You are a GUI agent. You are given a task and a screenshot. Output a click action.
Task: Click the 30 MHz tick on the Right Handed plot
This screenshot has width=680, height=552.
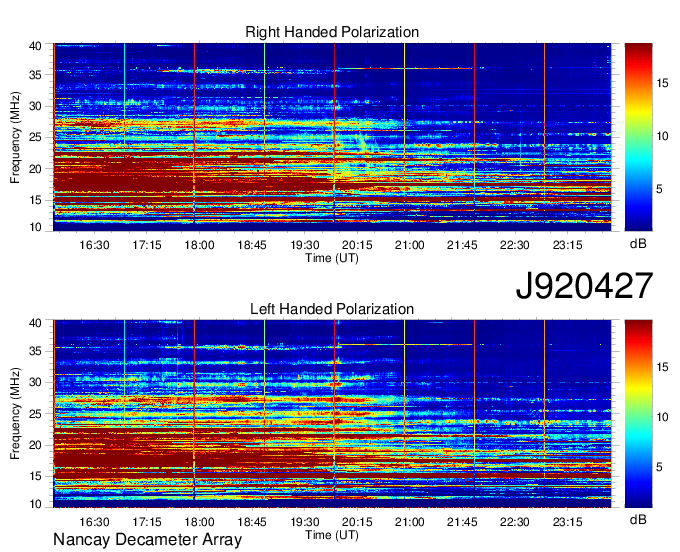(35, 106)
